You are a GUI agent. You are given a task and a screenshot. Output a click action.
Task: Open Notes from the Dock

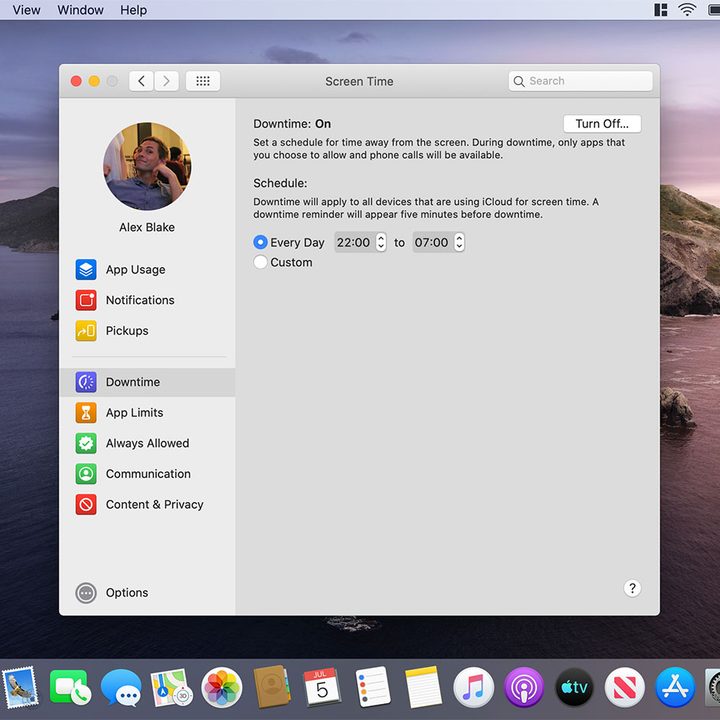pos(423,687)
